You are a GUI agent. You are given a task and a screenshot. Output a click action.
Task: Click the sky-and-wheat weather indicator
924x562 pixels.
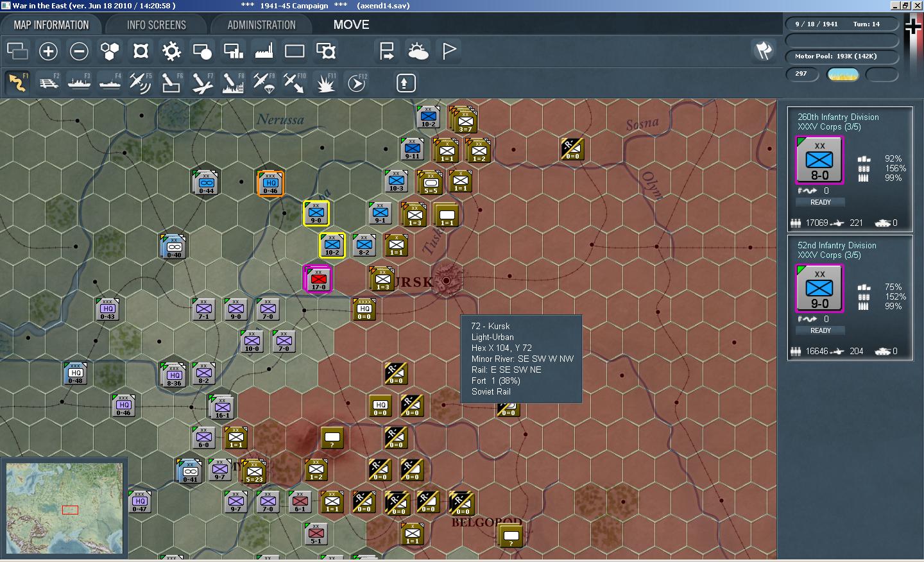[843, 74]
